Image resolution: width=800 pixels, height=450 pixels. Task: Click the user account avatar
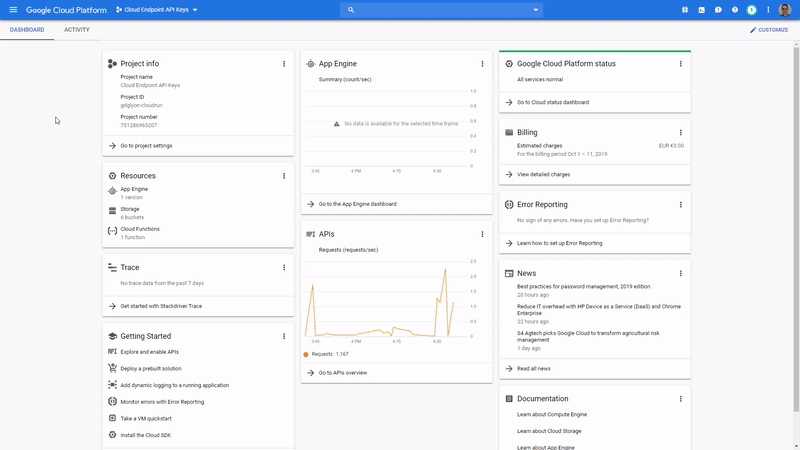coord(785,10)
